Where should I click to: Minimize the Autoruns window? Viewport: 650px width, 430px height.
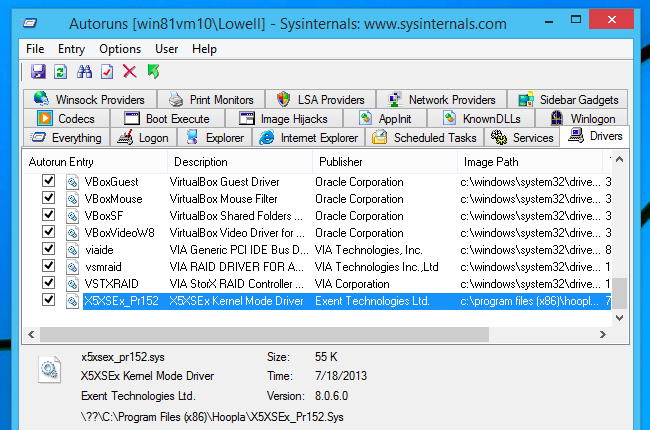549,20
